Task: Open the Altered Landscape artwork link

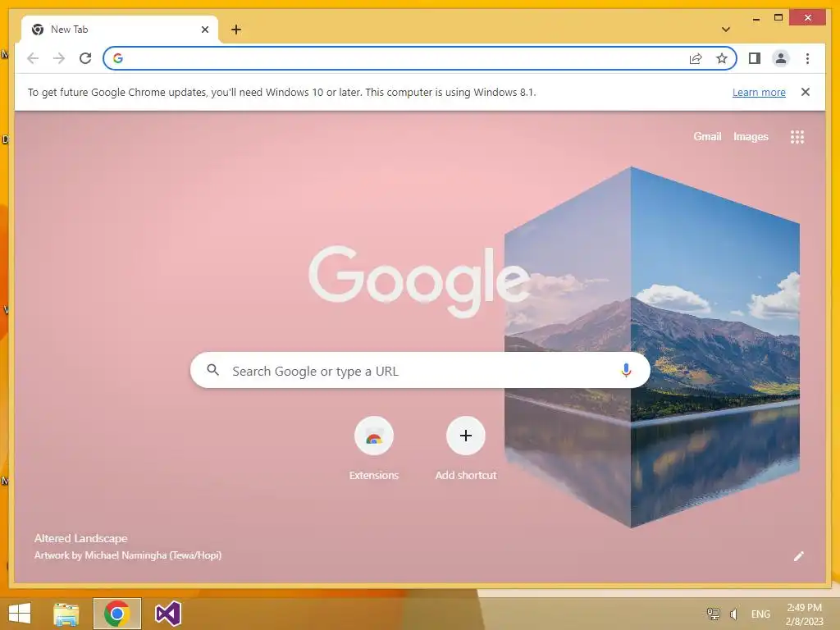Action: click(x=81, y=538)
